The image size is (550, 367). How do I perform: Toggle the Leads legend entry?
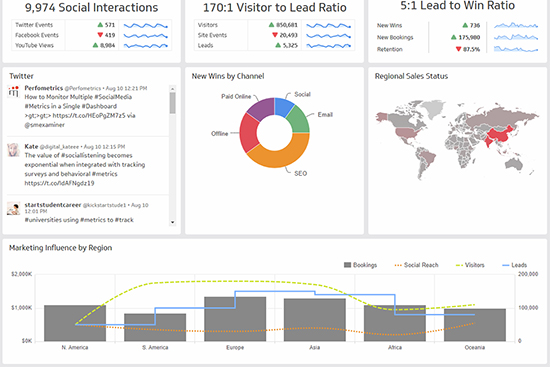[x=515, y=265]
